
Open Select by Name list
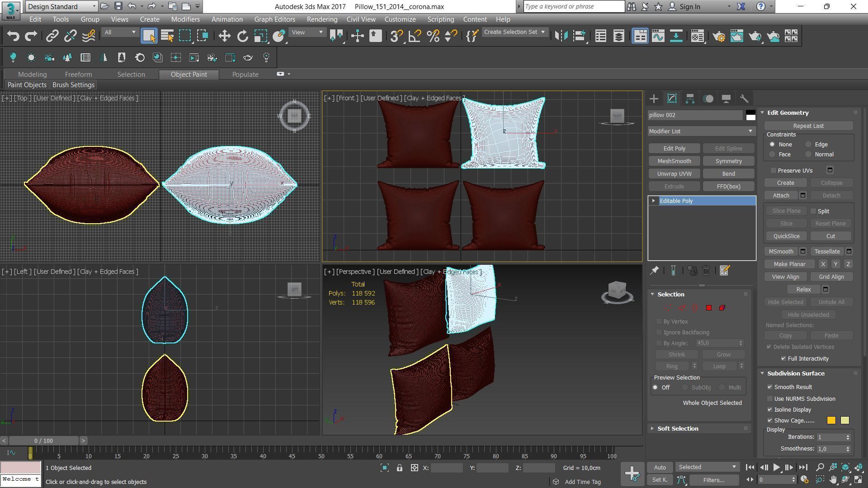click(x=167, y=36)
